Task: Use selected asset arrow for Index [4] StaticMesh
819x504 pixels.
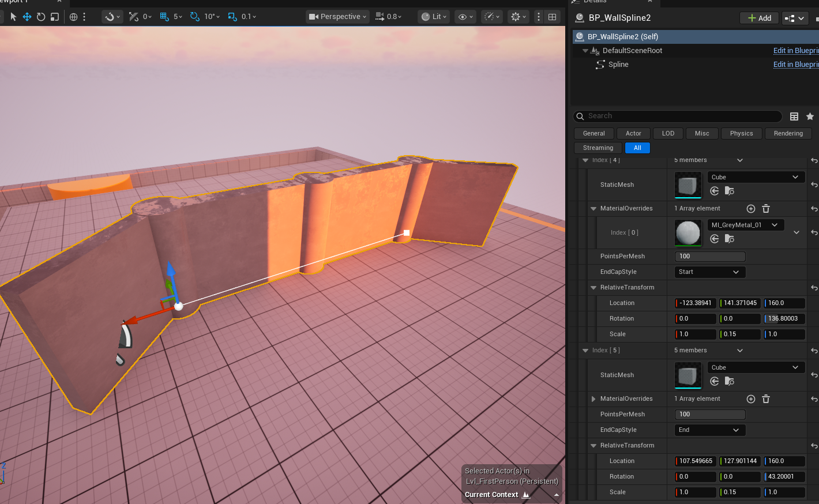Action: 714,191
